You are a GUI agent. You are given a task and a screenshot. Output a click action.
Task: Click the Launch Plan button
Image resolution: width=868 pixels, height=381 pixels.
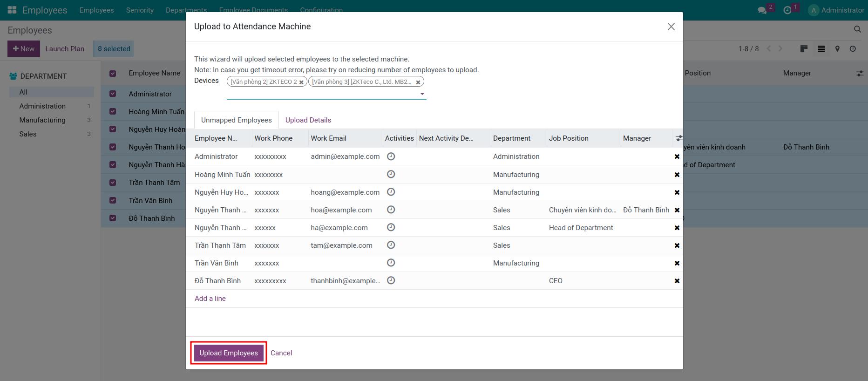[x=65, y=49]
